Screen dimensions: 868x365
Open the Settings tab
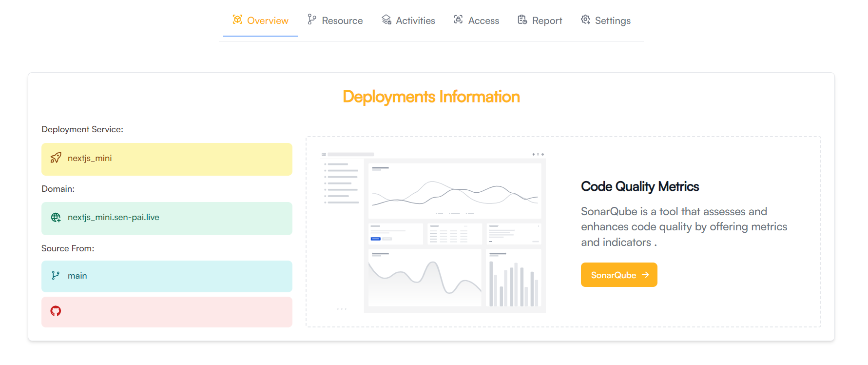(605, 20)
